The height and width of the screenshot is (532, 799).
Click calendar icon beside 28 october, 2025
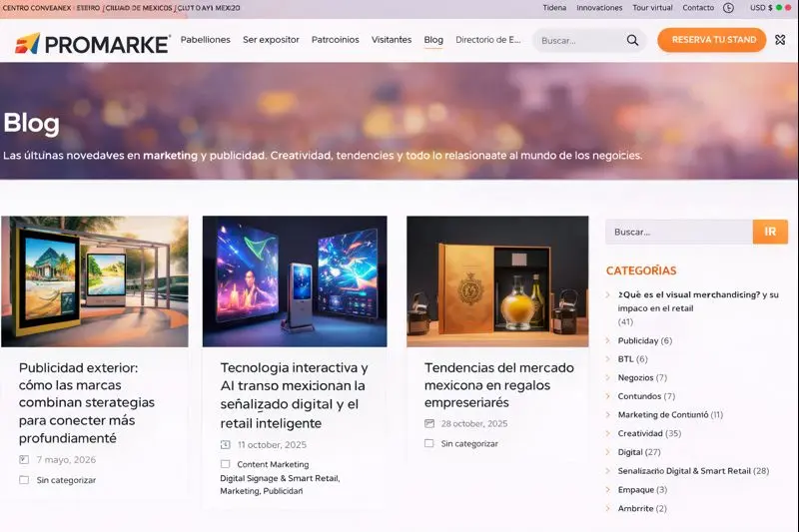pyautogui.click(x=429, y=423)
